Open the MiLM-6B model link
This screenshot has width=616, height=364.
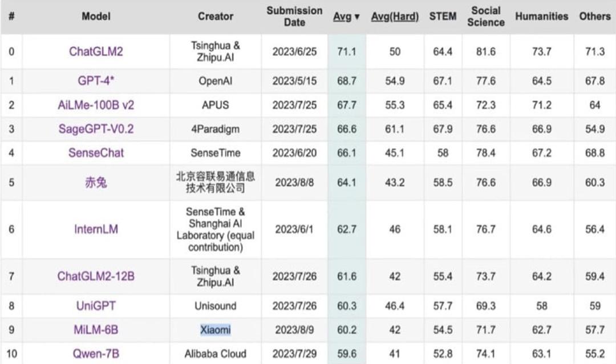[96, 330]
